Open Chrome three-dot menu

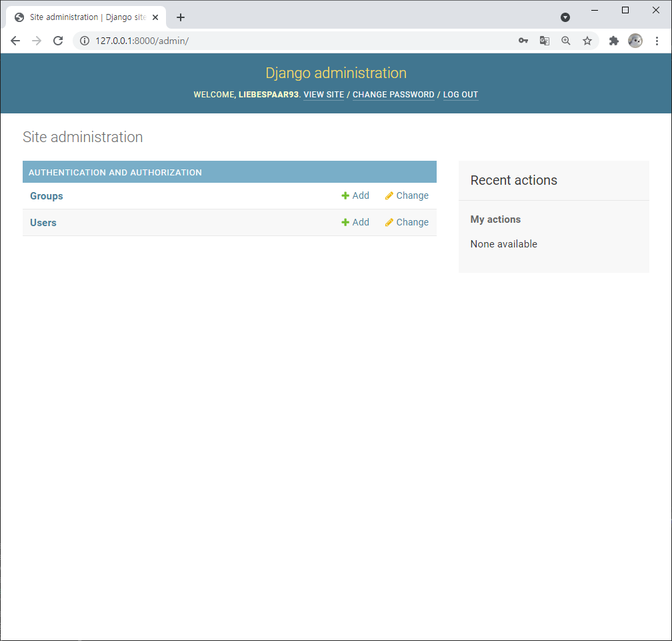click(x=657, y=41)
